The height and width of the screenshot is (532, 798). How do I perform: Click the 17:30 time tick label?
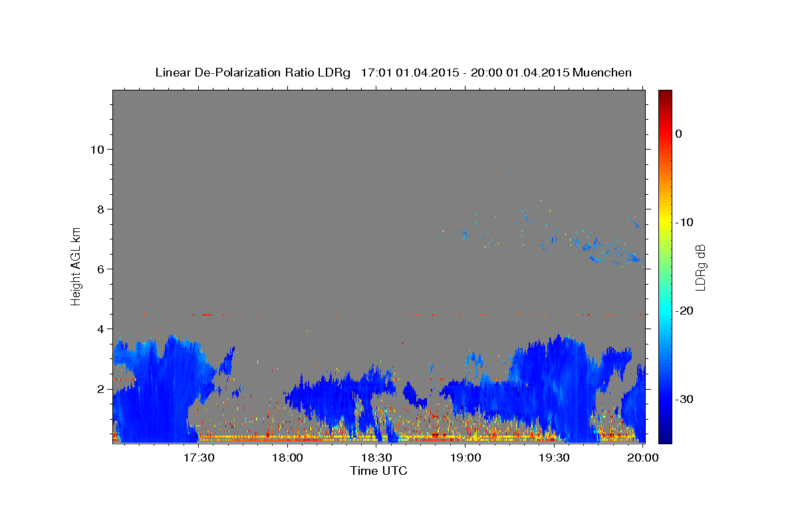click(x=198, y=458)
